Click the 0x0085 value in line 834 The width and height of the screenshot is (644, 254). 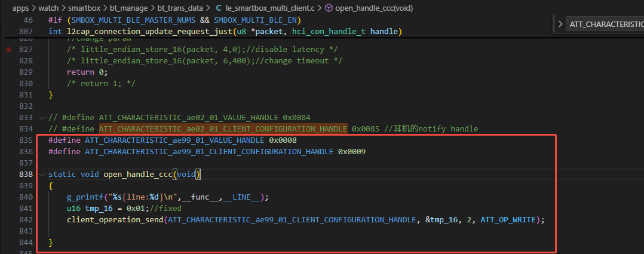tap(366, 129)
